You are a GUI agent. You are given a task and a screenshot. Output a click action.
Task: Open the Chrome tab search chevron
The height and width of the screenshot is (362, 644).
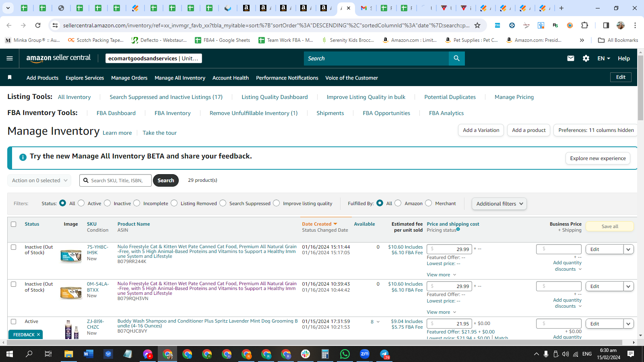[8, 8]
